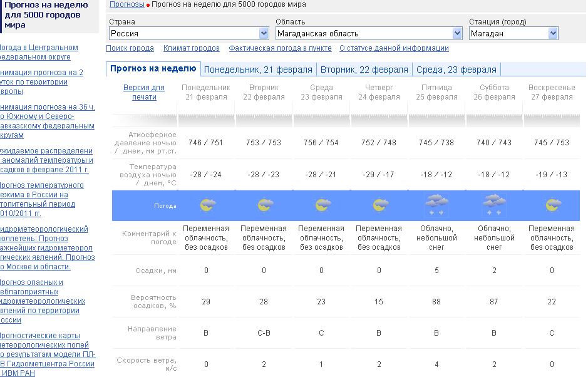Click Tuesday's partly cloudy weather icon

tap(264, 205)
